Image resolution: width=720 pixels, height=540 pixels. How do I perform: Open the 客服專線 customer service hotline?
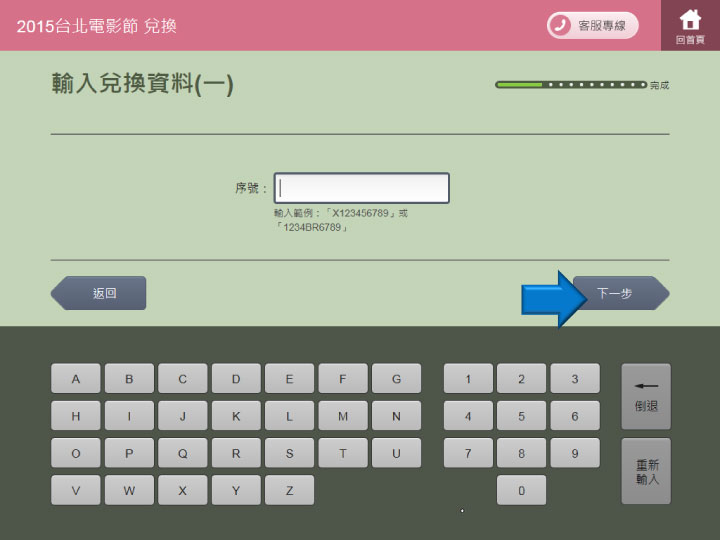coord(592,25)
